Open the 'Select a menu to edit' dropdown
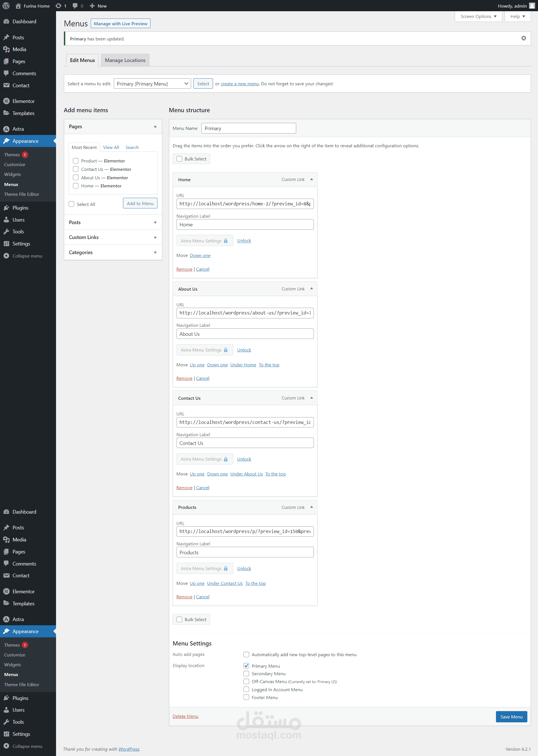Screen dimensions: 538x756 [152, 84]
